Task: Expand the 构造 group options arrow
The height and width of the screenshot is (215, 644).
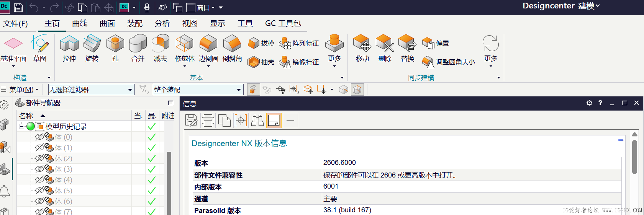Action: [x=49, y=78]
